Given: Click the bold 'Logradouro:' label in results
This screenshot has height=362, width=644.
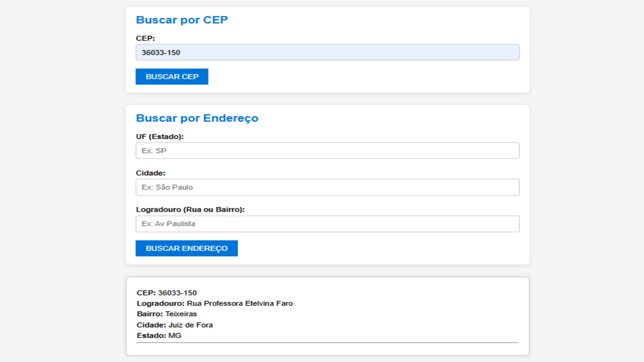Looking at the screenshot, I should 160,304.
